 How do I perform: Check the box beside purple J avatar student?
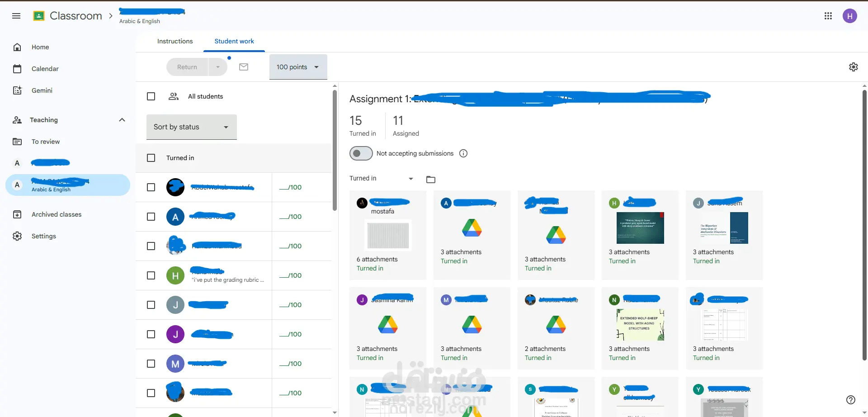click(151, 334)
